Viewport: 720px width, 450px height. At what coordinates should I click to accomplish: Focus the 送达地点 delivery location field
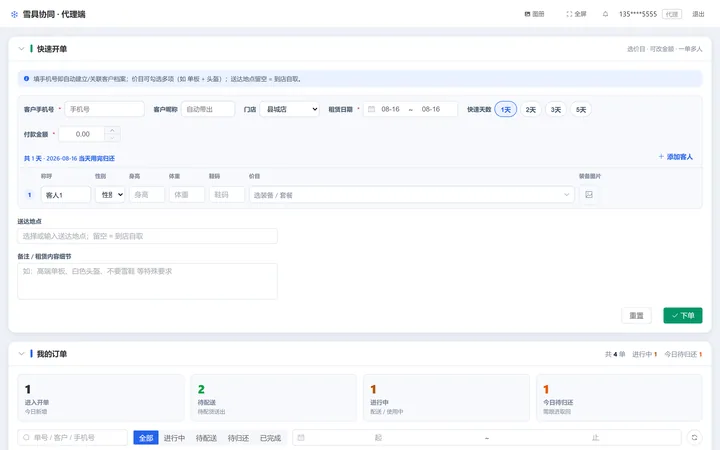point(147,236)
